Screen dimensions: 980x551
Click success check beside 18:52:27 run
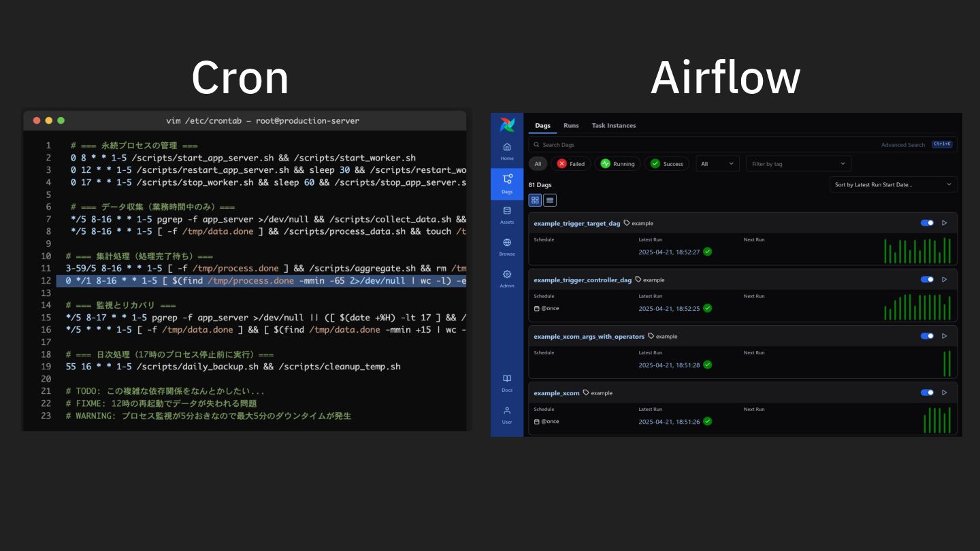tap(708, 252)
